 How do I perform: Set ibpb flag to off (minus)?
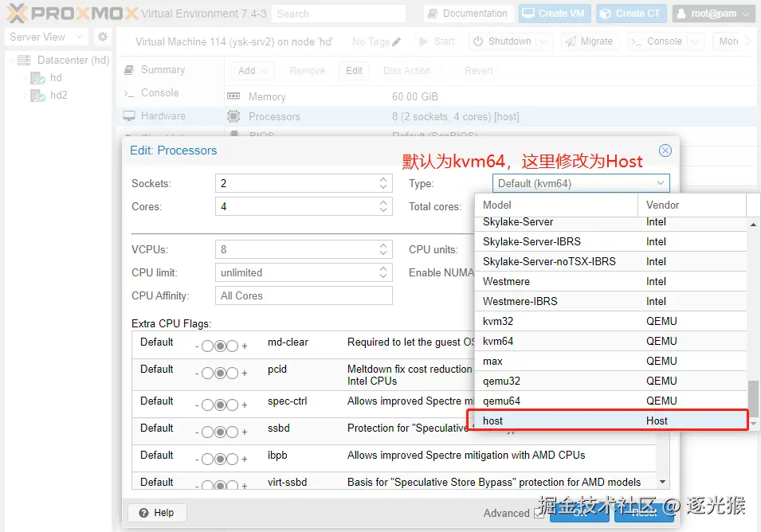click(x=207, y=460)
